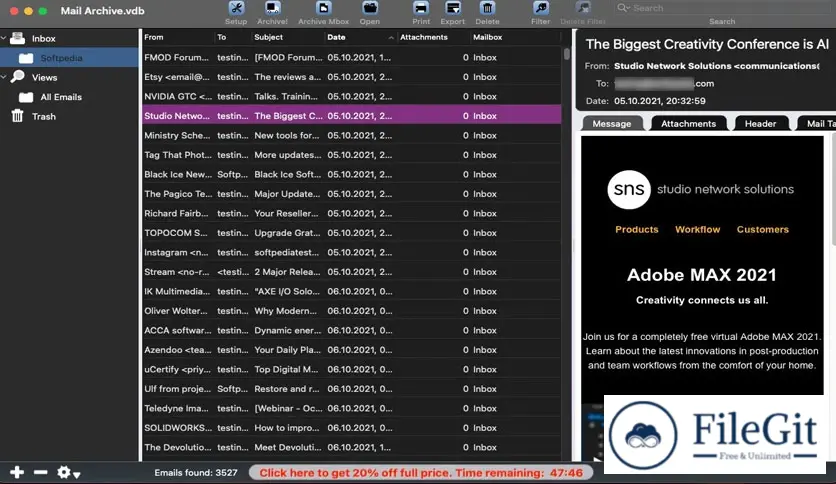Select the Oliver Wolter email row
Viewport: 836px width, 484px height.
[352, 311]
